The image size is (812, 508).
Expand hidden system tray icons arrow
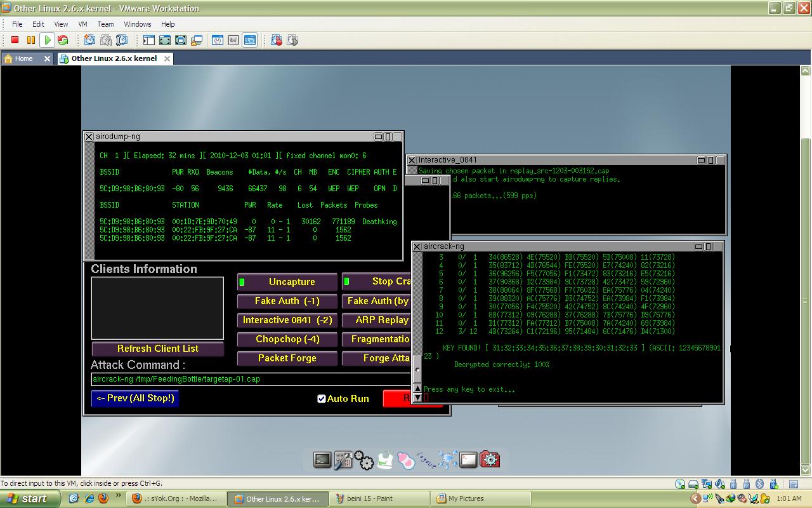pos(695,498)
